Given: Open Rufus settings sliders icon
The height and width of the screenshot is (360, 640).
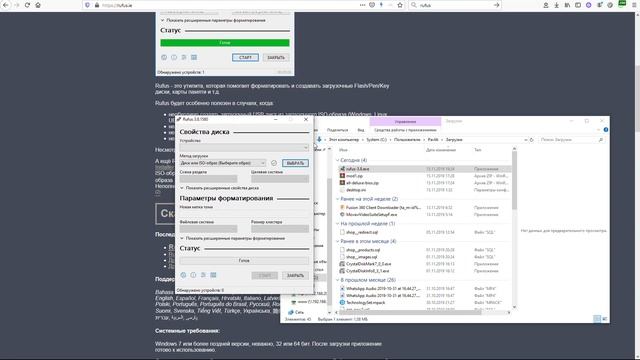Looking at the screenshot, I should (x=203, y=275).
